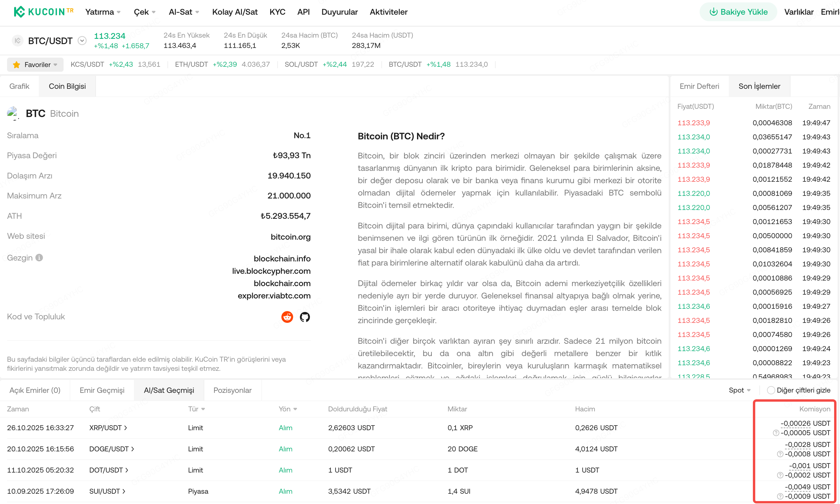Expand the Yatırma menu
The width and height of the screenshot is (840, 504).
click(x=103, y=12)
